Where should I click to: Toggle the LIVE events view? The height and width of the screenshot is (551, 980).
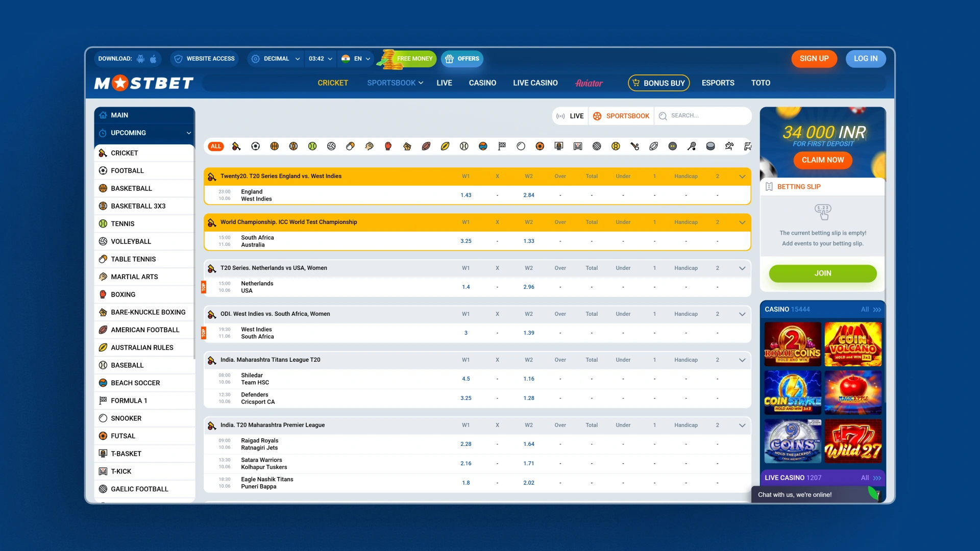570,116
